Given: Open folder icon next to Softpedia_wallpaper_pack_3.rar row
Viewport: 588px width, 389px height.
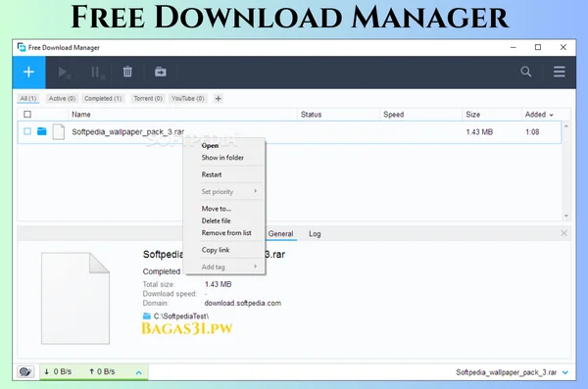Looking at the screenshot, I should pos(41,131).
